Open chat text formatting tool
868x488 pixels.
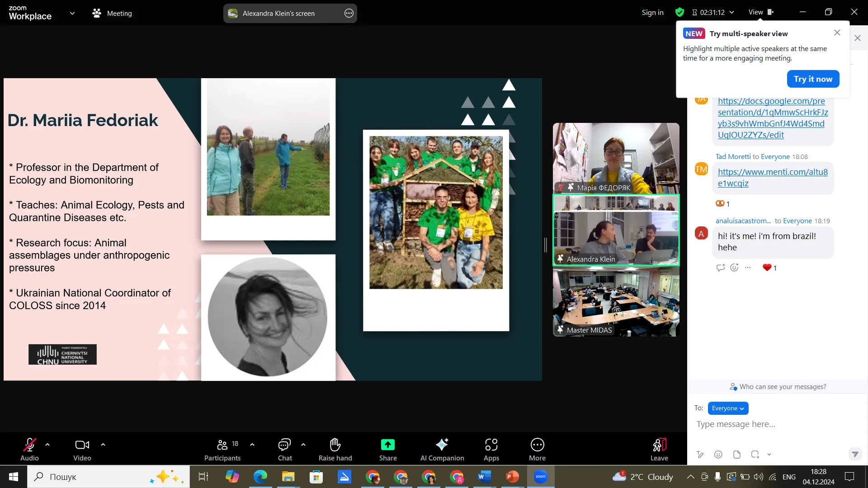coord(700,455)
